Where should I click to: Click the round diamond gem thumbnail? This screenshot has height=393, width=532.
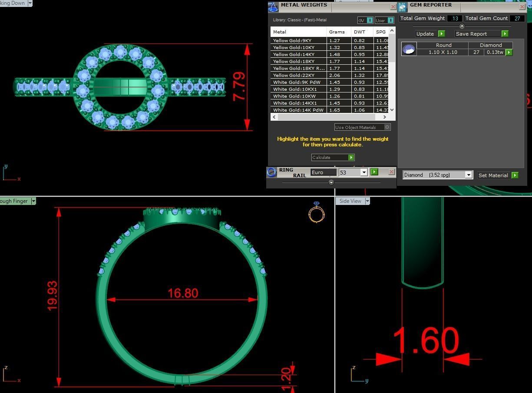click(x=409, y=49)
